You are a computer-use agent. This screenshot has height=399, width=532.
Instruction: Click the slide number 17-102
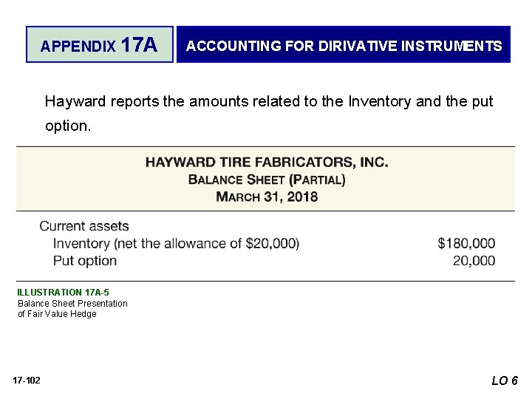[x=27, y=381]
